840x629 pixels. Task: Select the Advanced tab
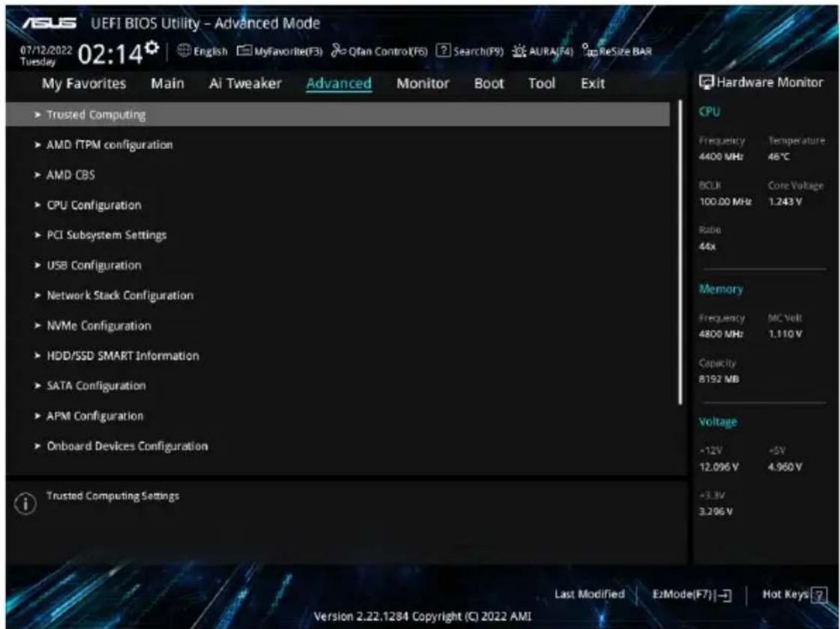pos(339,84)
